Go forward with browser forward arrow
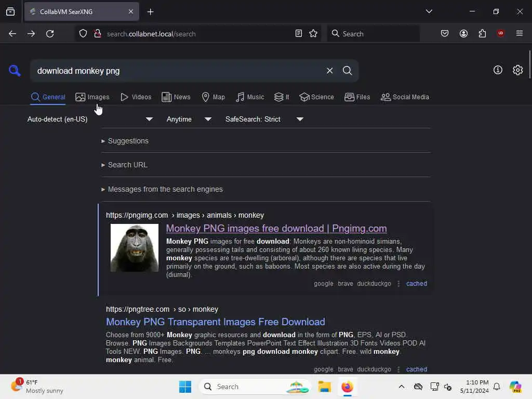Image resolution: width=532 pixels, height=399 pixels. coord(31,34)
